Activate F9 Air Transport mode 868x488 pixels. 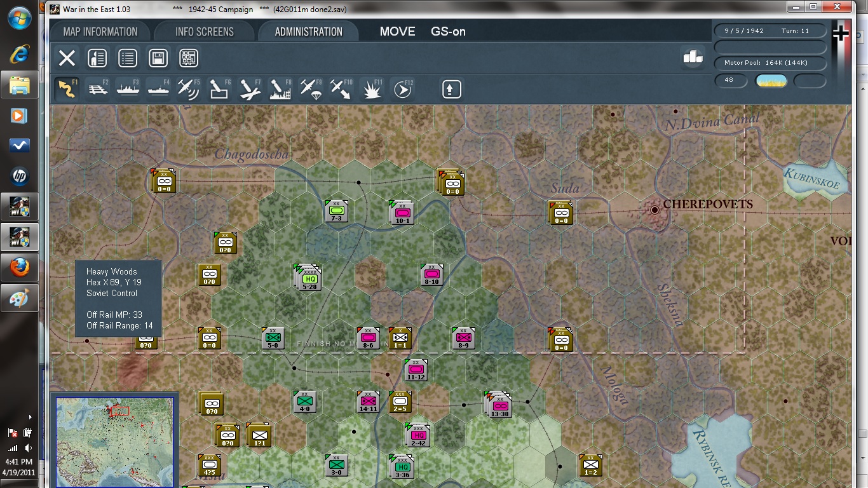tap(311, 89)
